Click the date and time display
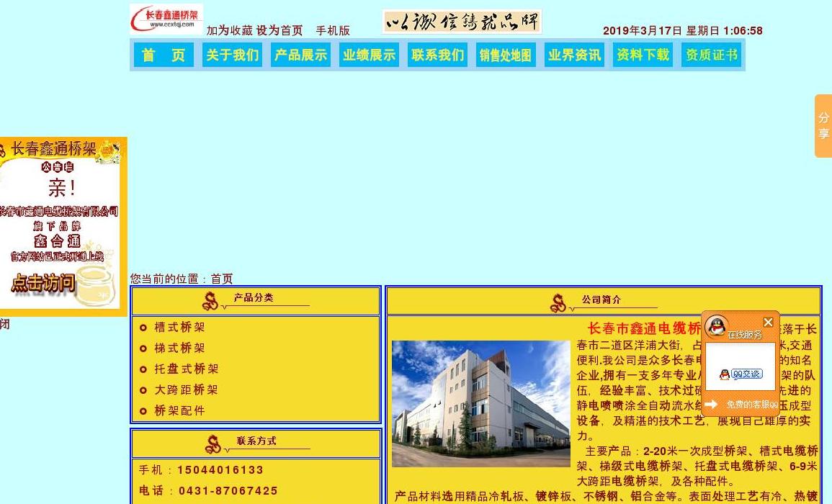The height and width of the screenshot is (504, 832). click(682, 31)
